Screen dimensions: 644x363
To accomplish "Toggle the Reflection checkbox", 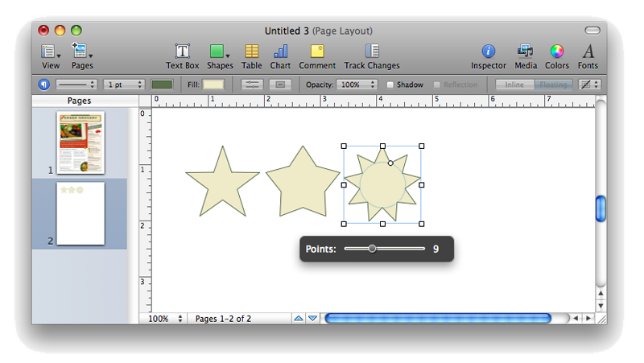I will [436, 85].
